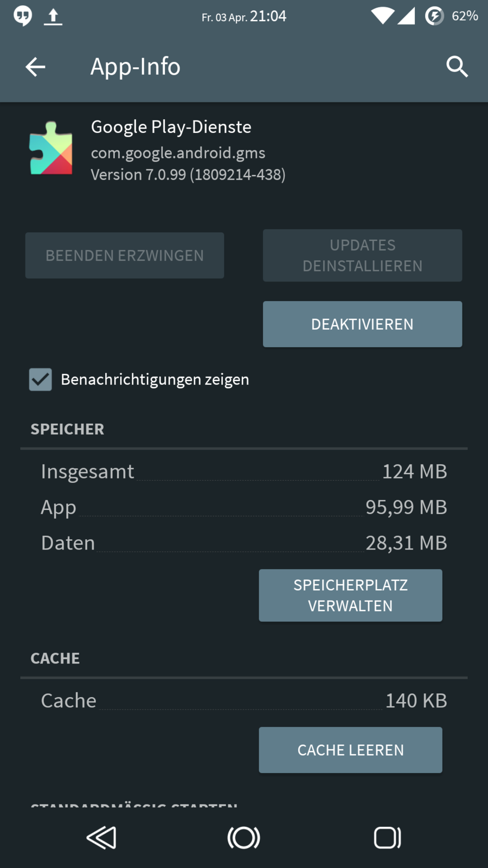Open recent apps from navigation bar
Screen dimensions: 488x868
click(x=387, y=838)
